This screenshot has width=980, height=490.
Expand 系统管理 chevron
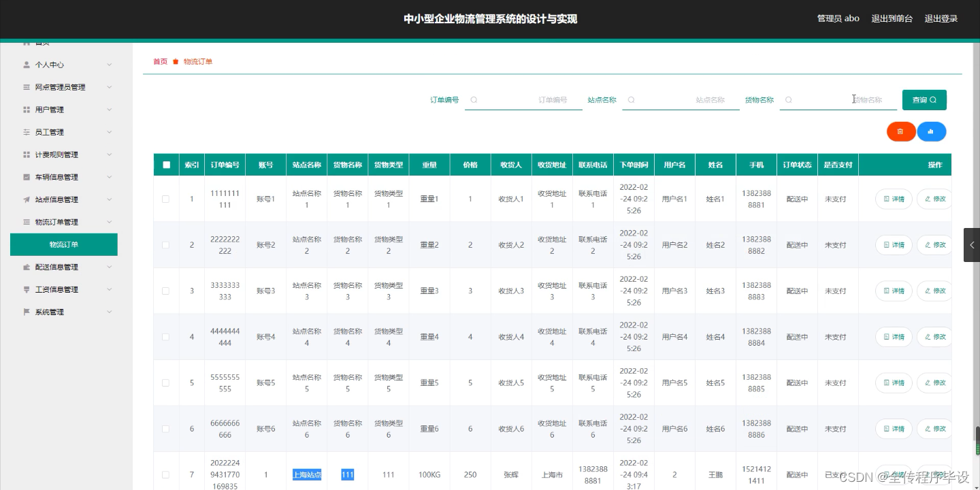pyautogui.click(x=109, y=312)
